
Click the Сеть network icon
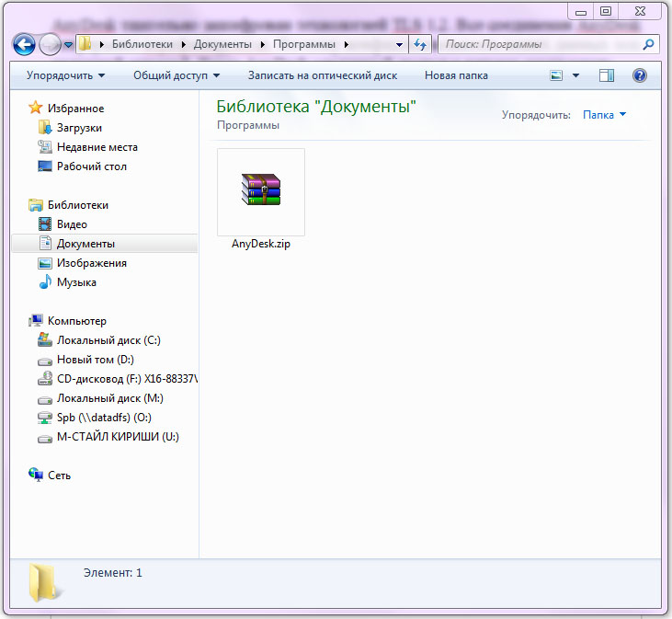point(36,475)
